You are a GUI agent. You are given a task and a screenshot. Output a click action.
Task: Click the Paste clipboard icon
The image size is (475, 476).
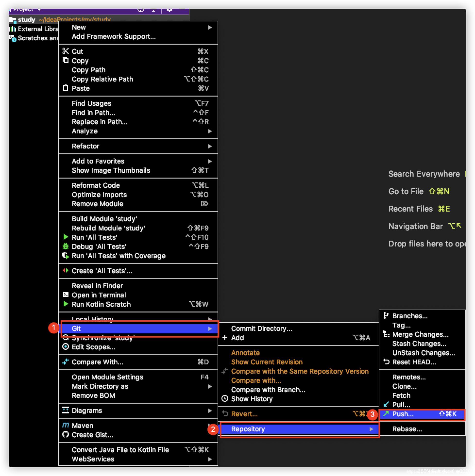click(65, 88)
